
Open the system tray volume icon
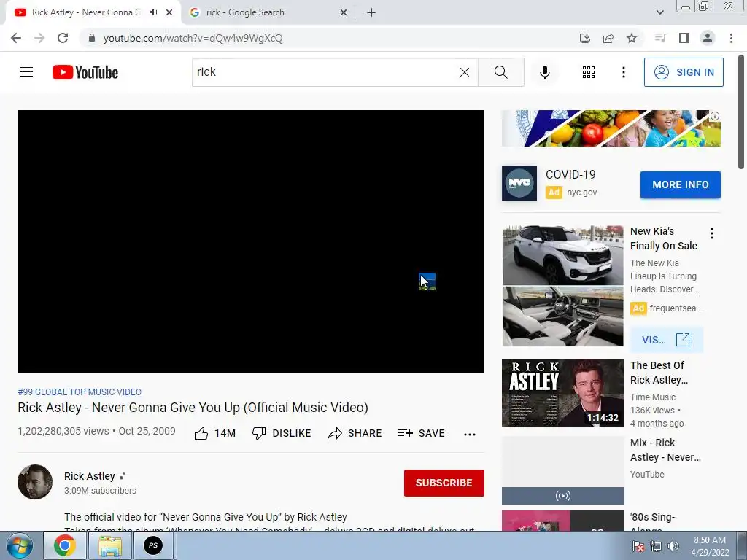click(673, 546)
